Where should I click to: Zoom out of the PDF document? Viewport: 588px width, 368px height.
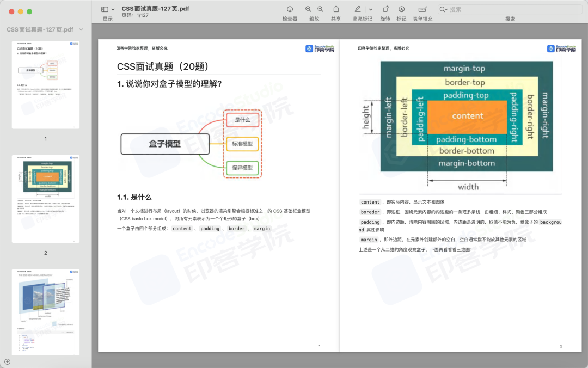(x=308, y=9)
